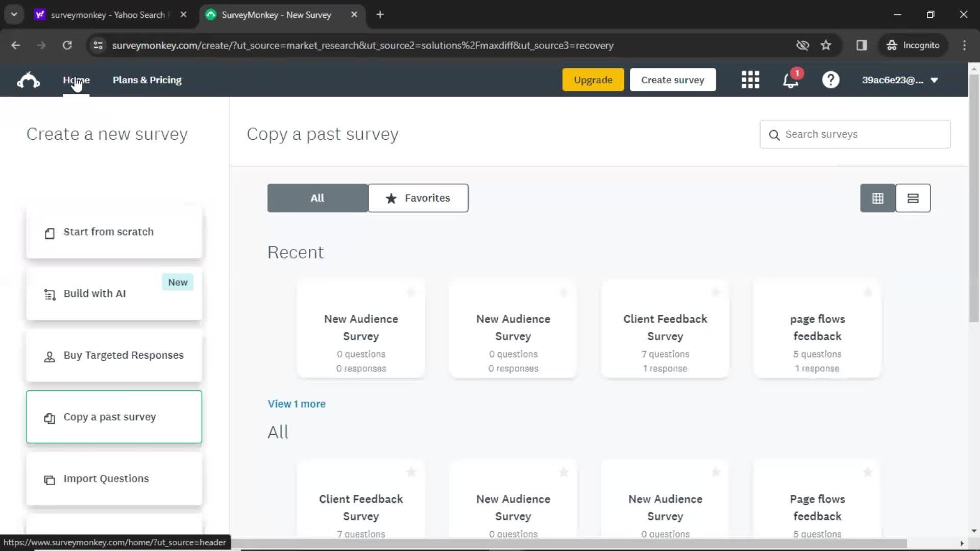Open the browser tab dropdown arrow
Image resolution: width=980 pixels, height=551 pixels.
point(13,15)
